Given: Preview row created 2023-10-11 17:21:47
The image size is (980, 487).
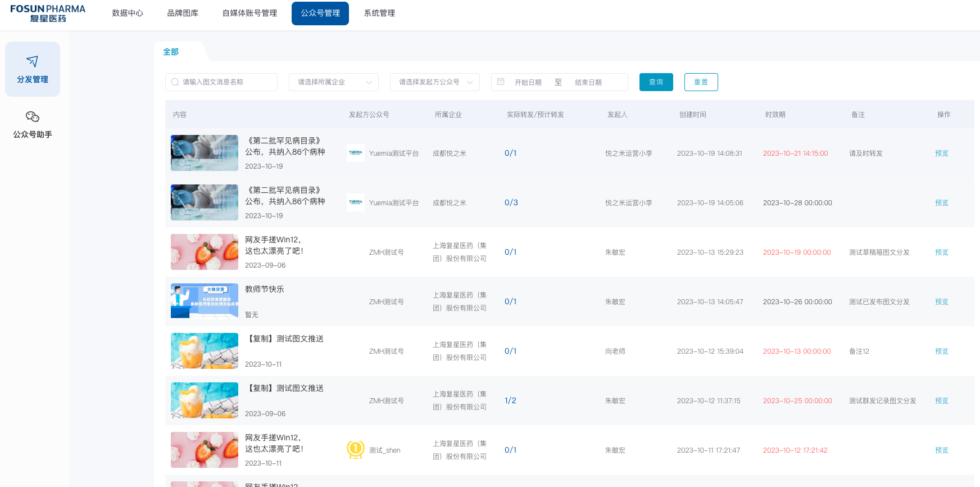Looking at the screenshot, I should [942, 450].
